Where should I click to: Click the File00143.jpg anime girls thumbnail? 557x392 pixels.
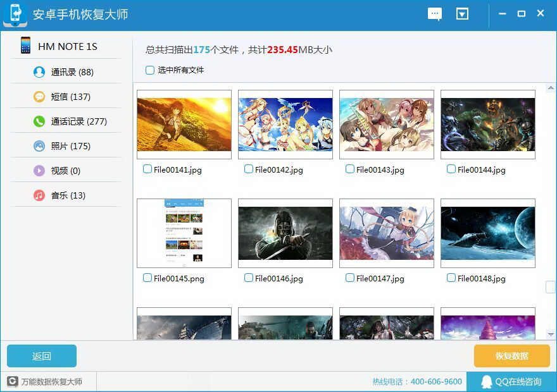click(387, 125)
